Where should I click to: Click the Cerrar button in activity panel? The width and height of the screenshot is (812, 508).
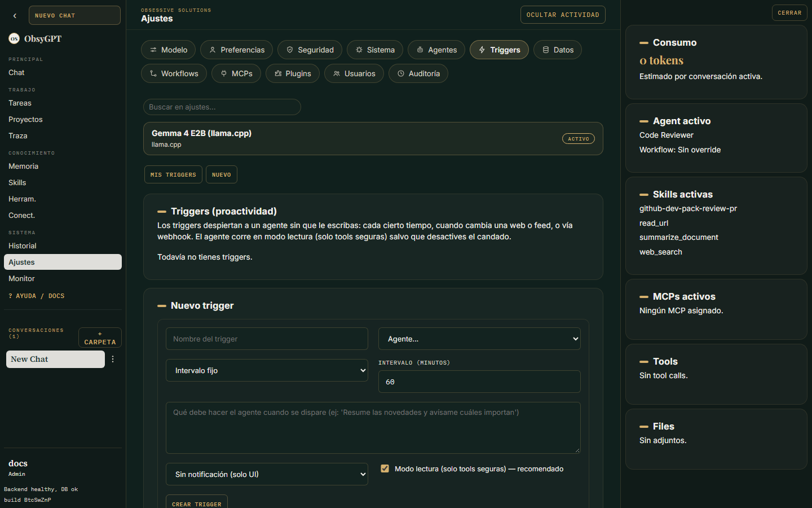pos(789,12)
